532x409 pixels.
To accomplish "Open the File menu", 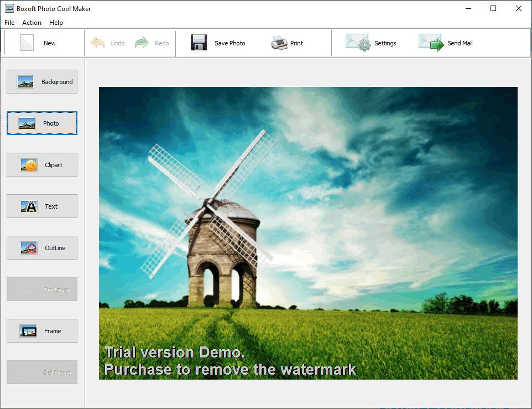I will tap(9, 22).
